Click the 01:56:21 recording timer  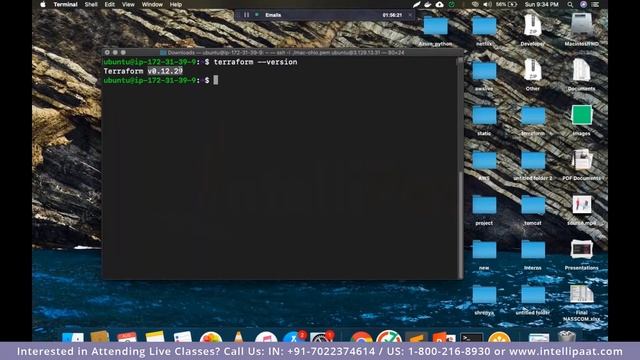(392, 15)
